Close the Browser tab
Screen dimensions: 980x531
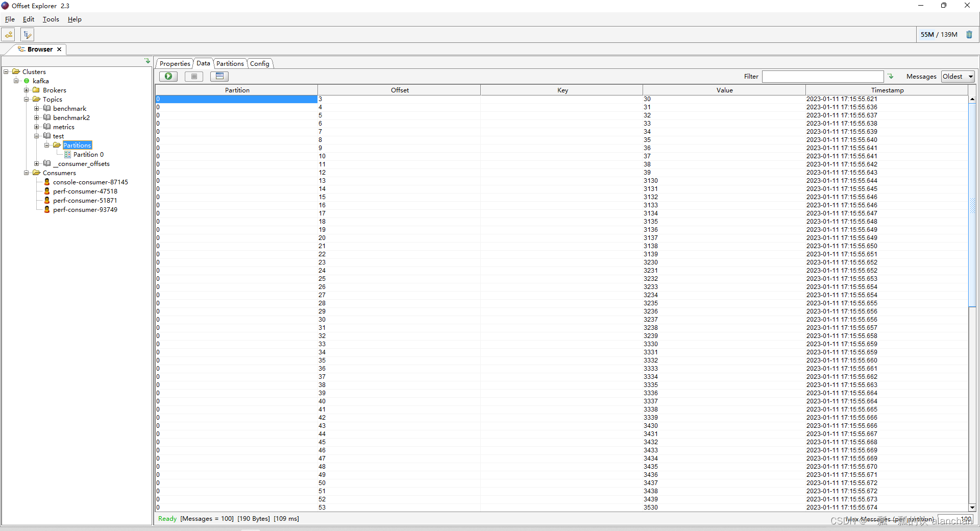(59, 50)
